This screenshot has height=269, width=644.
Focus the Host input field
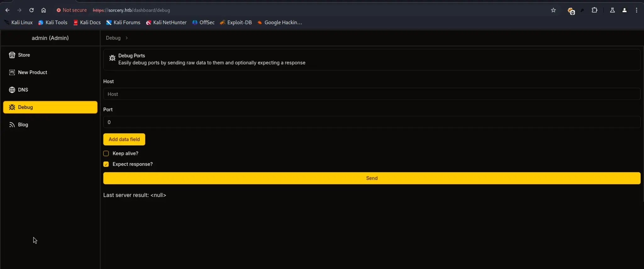coord(371,94)
